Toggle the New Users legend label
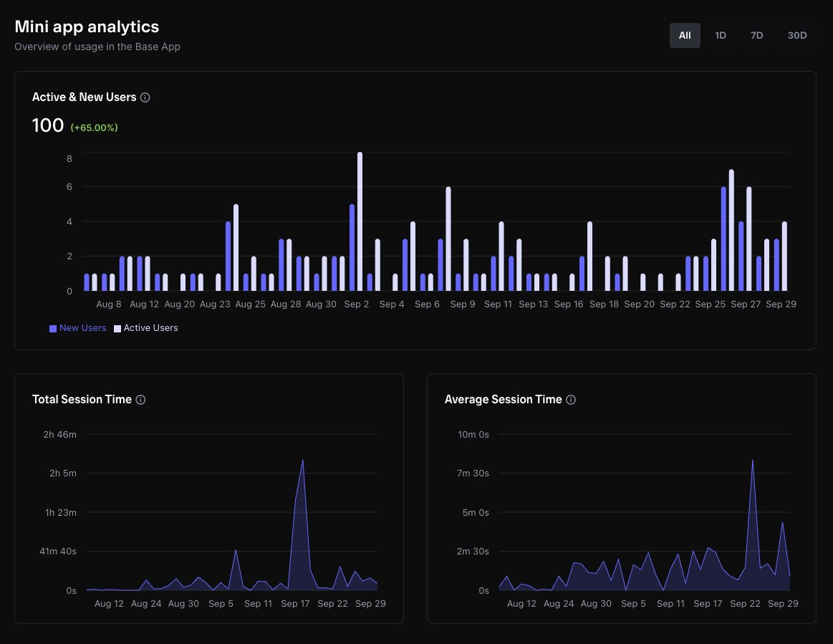 tap(82, 328)
